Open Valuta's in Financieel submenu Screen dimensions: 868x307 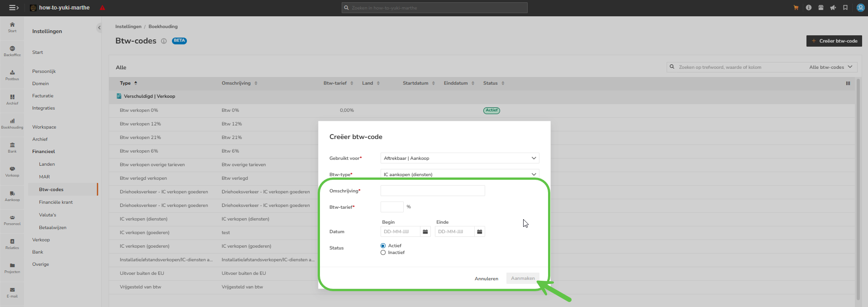(x=48, y=215)
